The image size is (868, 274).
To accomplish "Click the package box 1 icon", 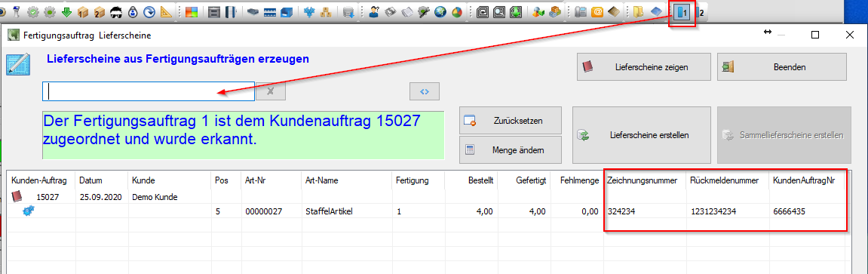I will pos(84,11).
